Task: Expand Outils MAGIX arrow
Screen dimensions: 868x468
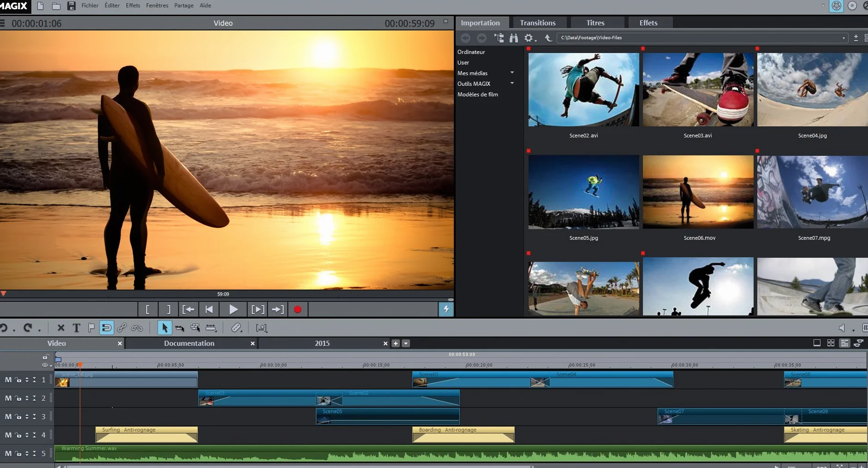Action: pyautogui.click(x=512, y=83)
